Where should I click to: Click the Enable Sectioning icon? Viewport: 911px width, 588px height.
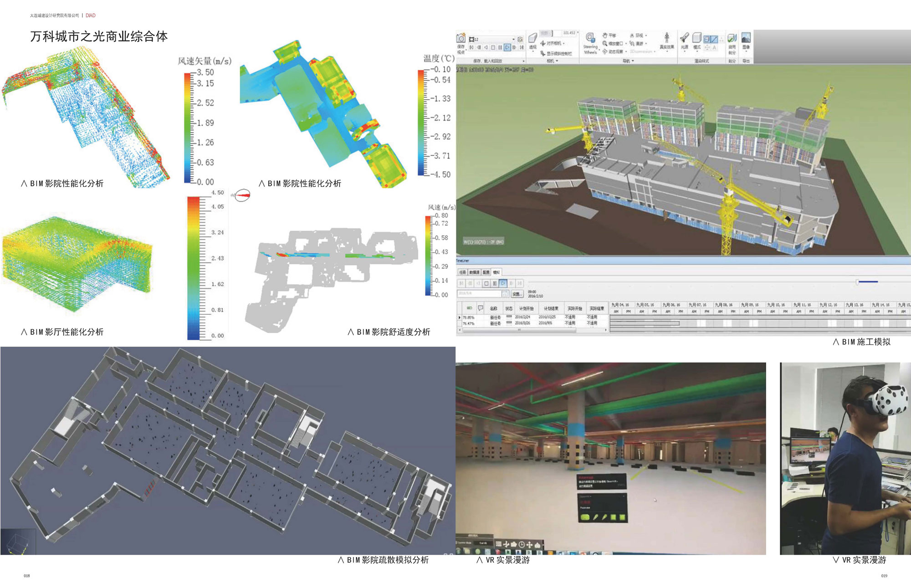coord(732,38)
